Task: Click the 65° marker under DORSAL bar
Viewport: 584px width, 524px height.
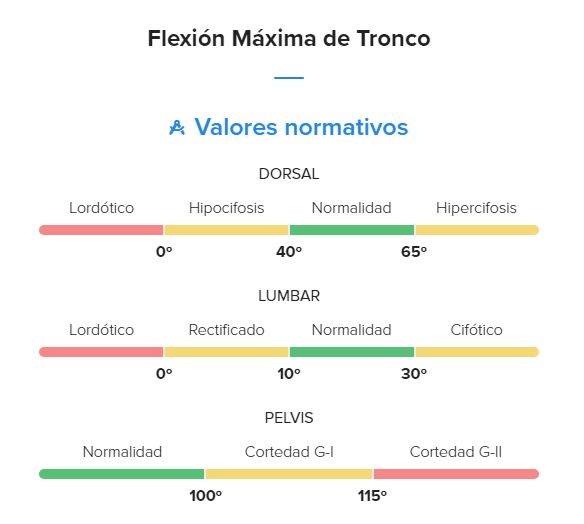Action: (414, 252)
